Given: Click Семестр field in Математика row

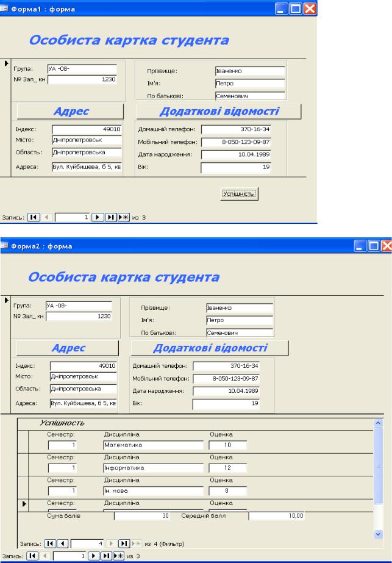Looking at the screenshot, I should tap(62, 445).
